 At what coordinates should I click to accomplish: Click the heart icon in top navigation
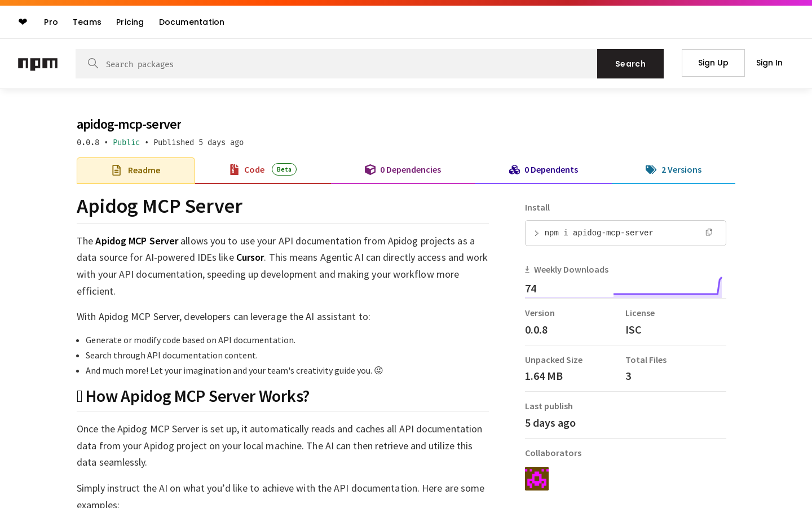click(23, 22)
